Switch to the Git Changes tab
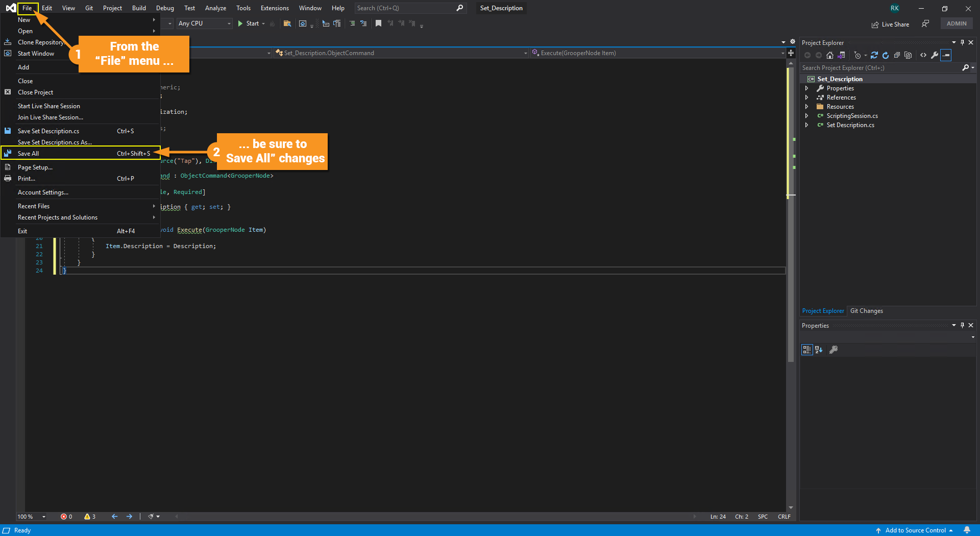This screenshot has width=980, height=536. coord(866,311)
